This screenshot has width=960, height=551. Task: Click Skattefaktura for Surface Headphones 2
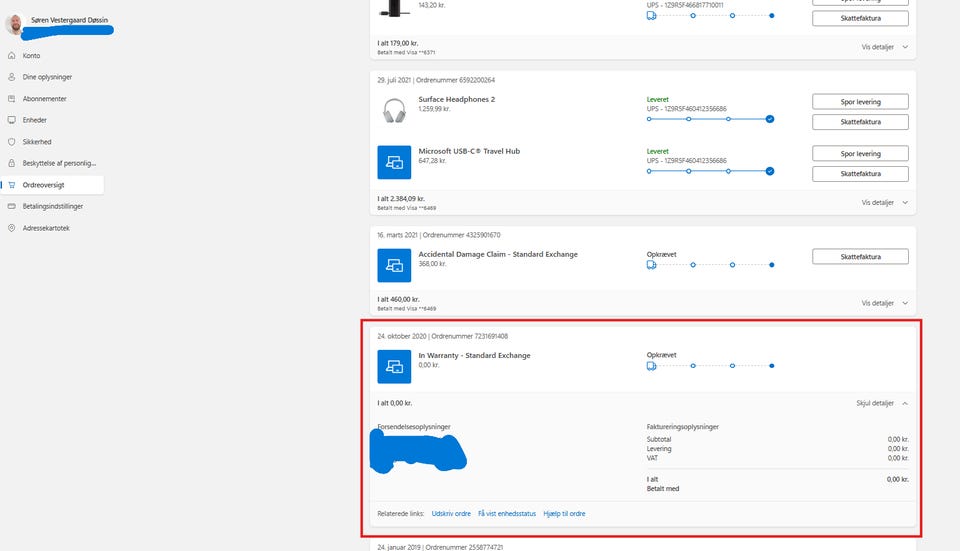(860, 122)
